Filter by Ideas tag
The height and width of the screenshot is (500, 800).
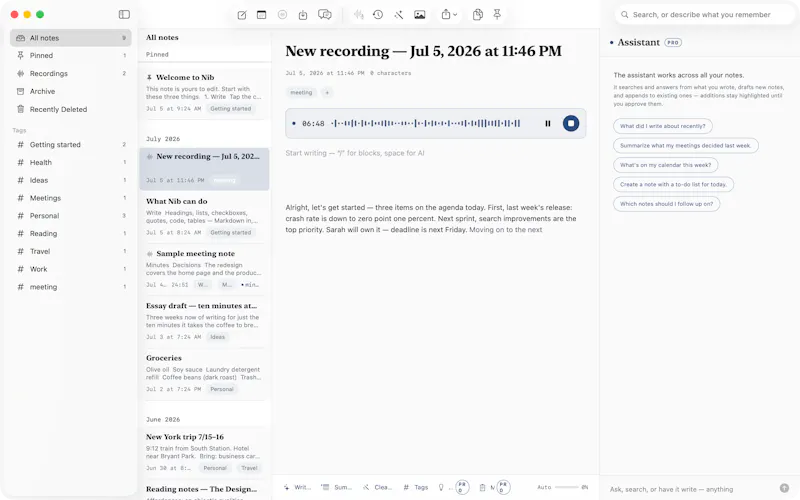[x=71, y=180]
